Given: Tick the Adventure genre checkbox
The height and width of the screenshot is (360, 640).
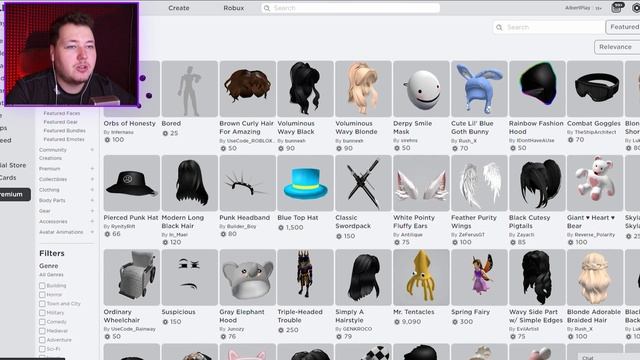Looking at the screenshot, I should (x=42, y=340).
